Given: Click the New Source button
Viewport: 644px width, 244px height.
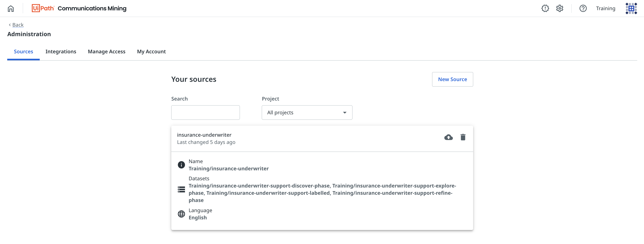Looking at the screenshot, I should click(452, 79).
